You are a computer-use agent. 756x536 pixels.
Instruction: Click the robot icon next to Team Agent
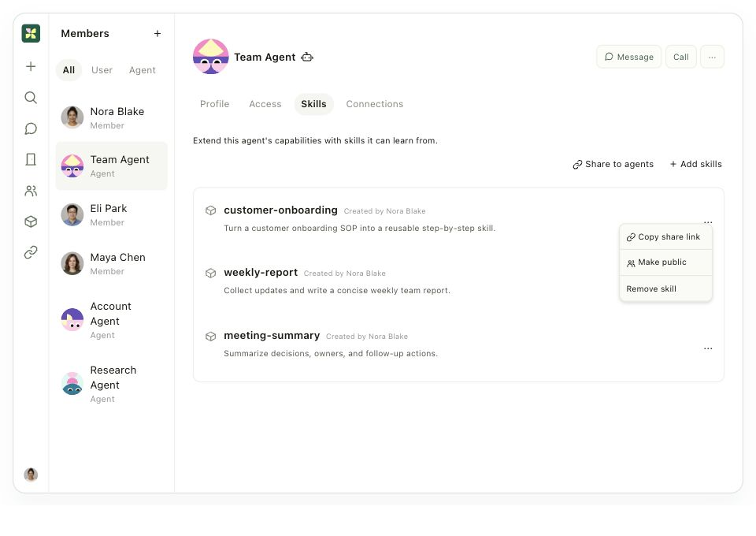[x=307, y=57]
